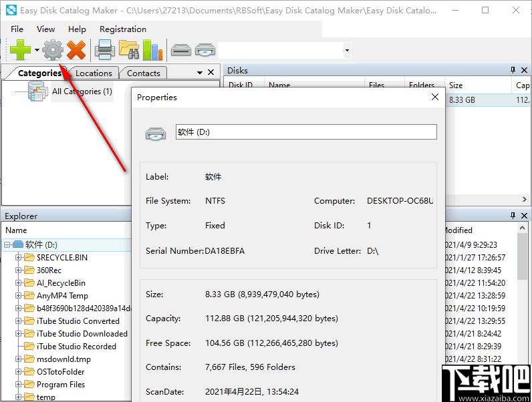Open the Help menu
The width and height of the screenshot is (532, 402).
pyautogui.click(x=77, y=29)
